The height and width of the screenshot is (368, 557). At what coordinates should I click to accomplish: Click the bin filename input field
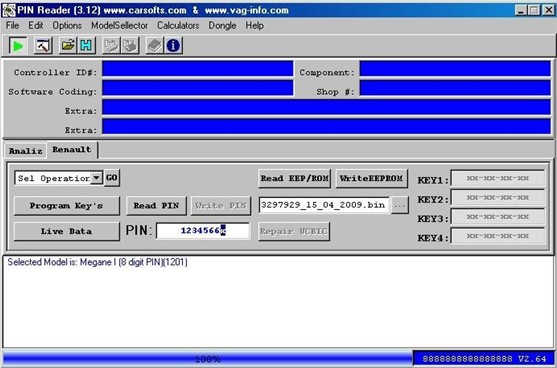pyautogui.click(x=324, y=205)
